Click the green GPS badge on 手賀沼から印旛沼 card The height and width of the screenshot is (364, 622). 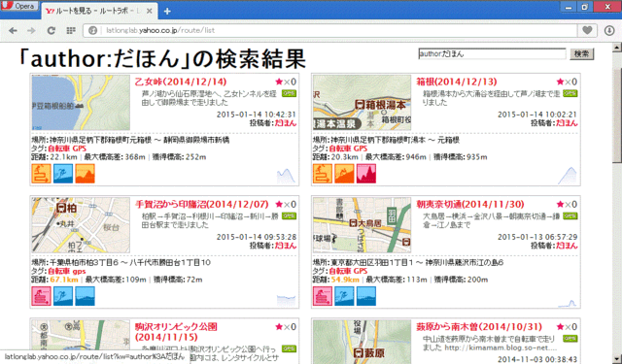tap(290, 216)
